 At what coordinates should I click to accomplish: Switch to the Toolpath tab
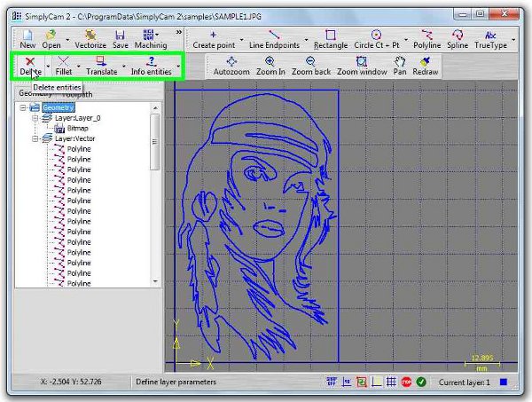77,94
